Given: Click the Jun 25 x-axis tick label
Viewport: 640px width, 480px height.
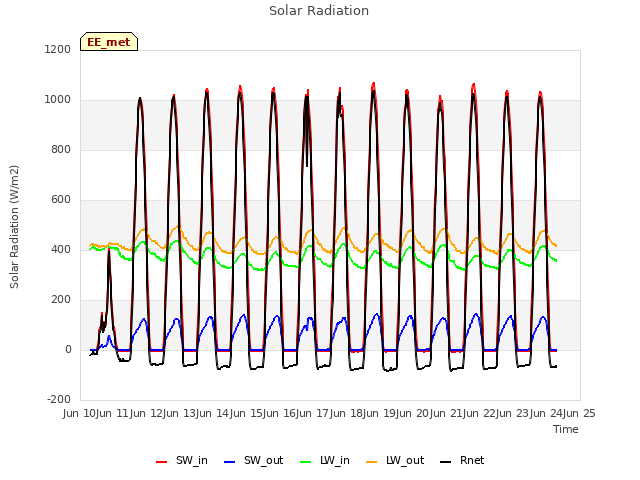Looking at the screenshot, I should pos(580,413).
